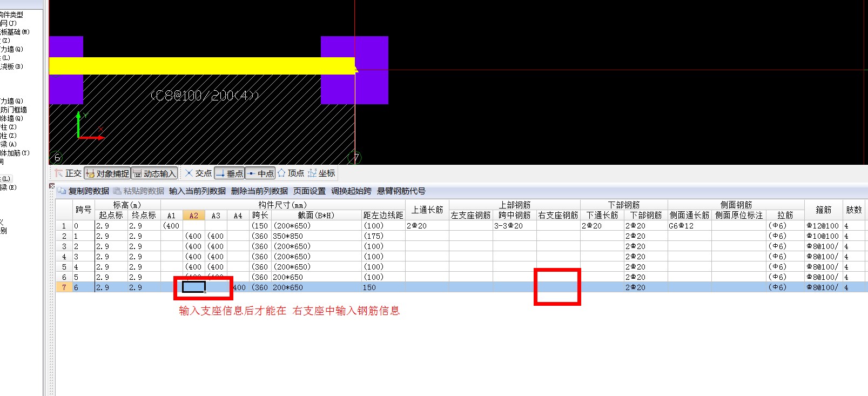This screenshot has height=396, width=868.
Task: Select the 箍筋 column header
Action: 823,210
